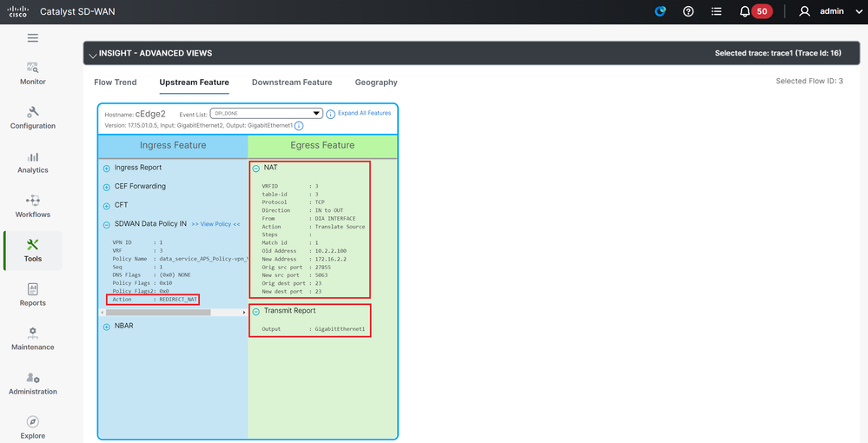Open the Geography tab

click(x=376, y=82)
